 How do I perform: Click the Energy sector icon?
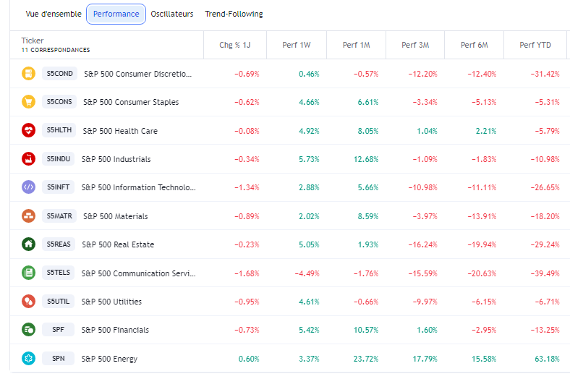(28, 359)
